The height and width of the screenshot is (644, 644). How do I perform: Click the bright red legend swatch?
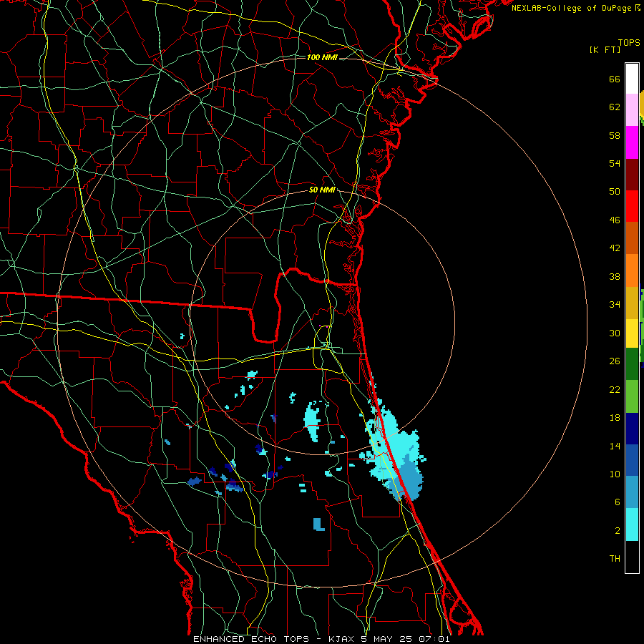coord(632,206)
